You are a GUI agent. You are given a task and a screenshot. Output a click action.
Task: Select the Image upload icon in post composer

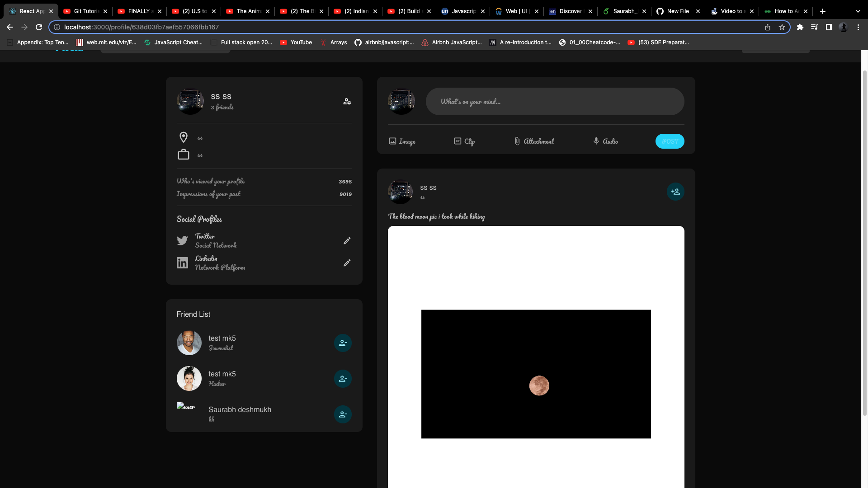[x=393, y=141]
